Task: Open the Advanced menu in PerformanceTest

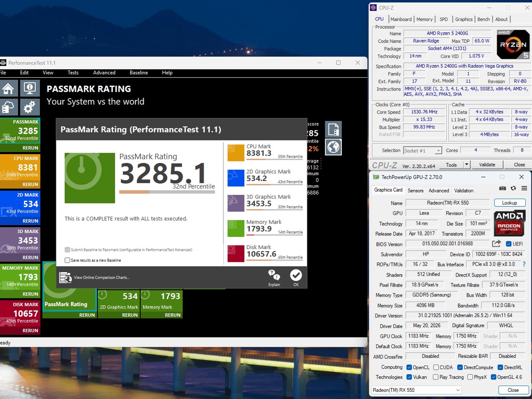Action: pos(104,72)
